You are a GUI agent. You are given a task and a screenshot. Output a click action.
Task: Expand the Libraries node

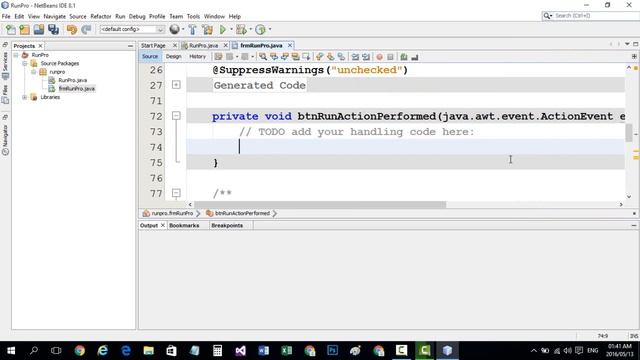(x=25, y=97)
